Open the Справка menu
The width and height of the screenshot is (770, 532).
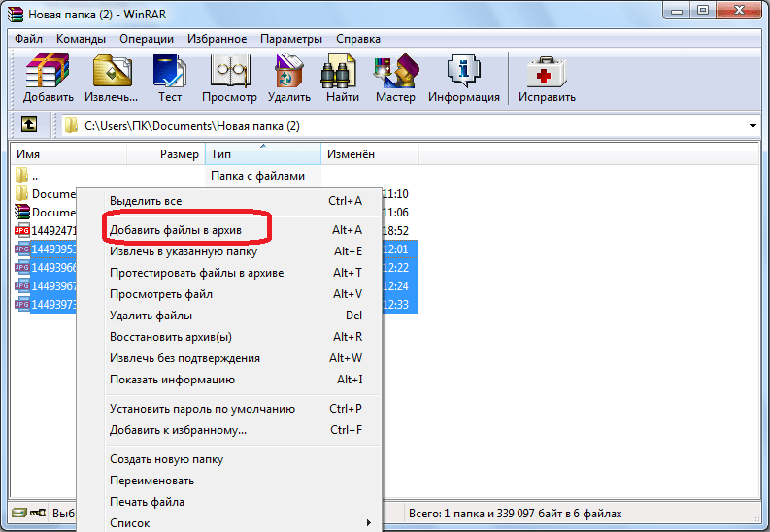pos(358,39)
